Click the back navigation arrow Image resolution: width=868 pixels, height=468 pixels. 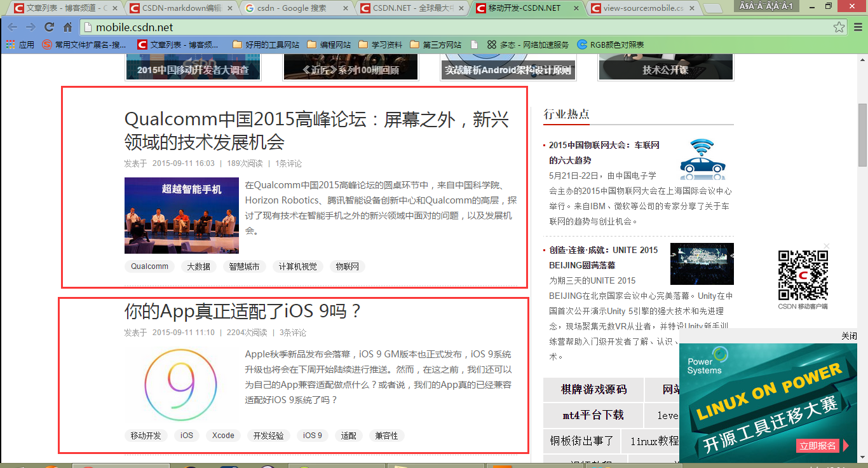point(12,27)
